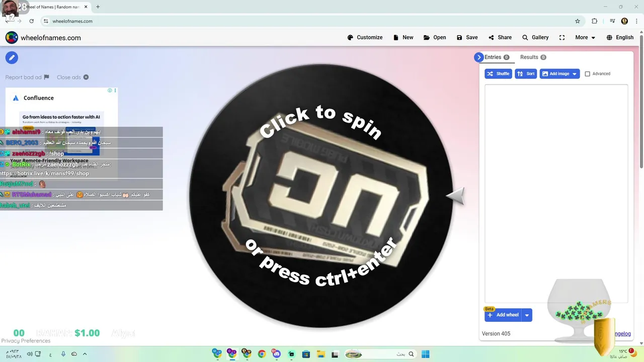Toggle fullscreen mode icon
Viewport: 644px width, 362px height.
pos(562,37)
